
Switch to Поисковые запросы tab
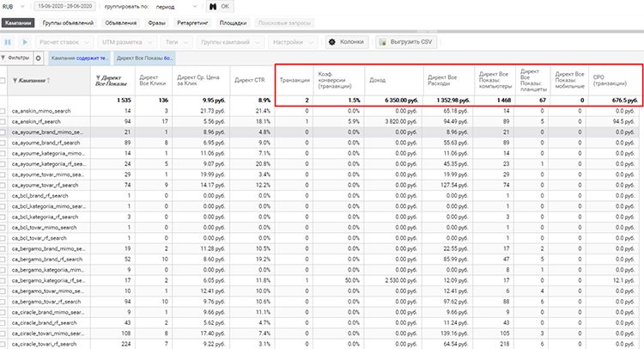click(x=284, y=23)
